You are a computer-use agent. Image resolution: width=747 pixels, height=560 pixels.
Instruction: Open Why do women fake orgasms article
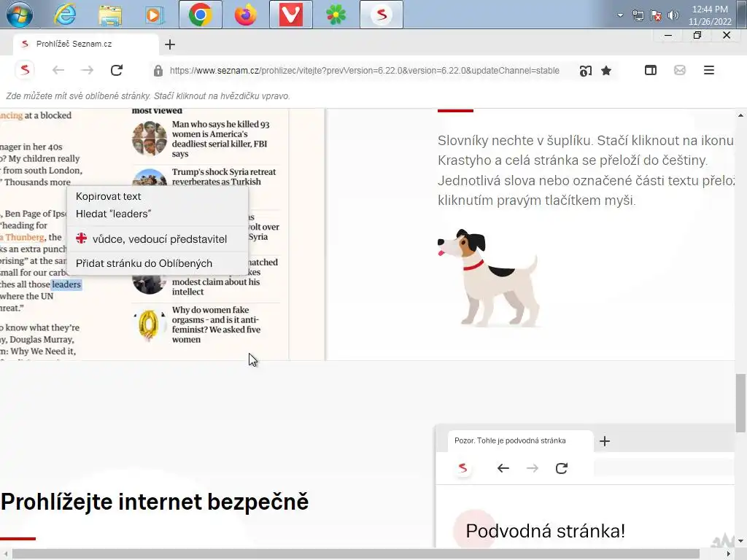[x=216, y=324]
